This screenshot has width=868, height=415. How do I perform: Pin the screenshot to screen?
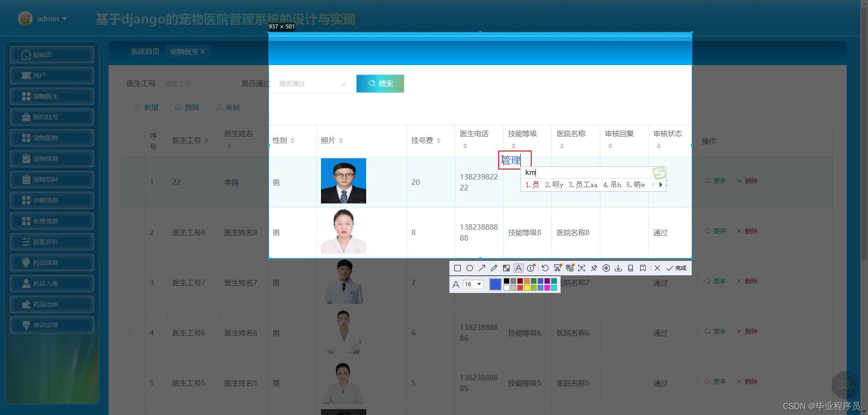594,268
